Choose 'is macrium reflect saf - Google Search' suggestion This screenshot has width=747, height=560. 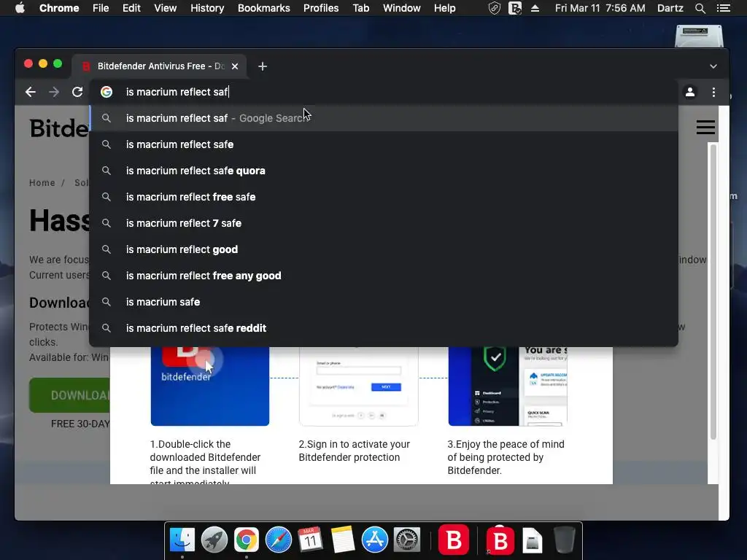click(x=384, y=118)
